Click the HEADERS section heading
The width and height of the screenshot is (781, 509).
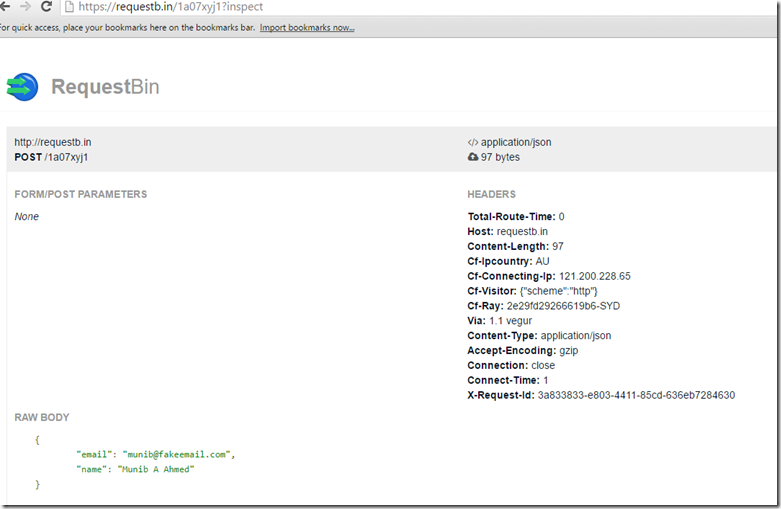(492, 194)
